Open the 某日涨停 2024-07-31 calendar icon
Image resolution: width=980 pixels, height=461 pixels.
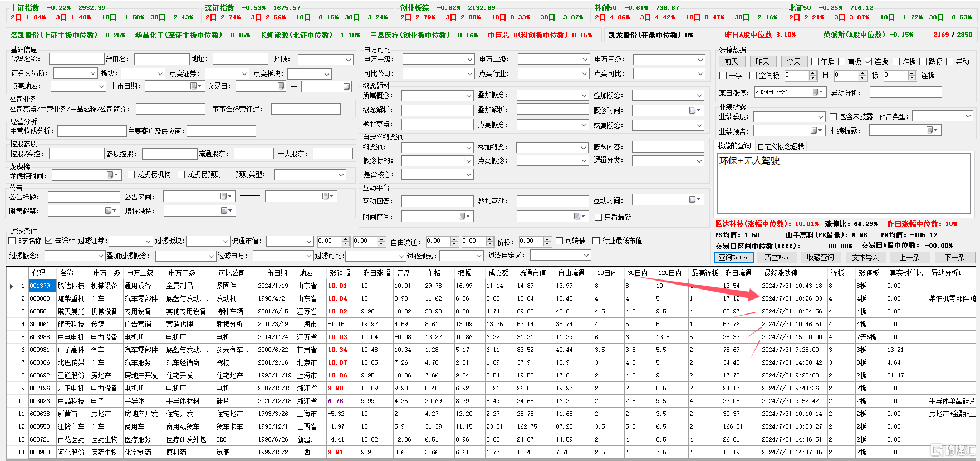click(817, 92)
